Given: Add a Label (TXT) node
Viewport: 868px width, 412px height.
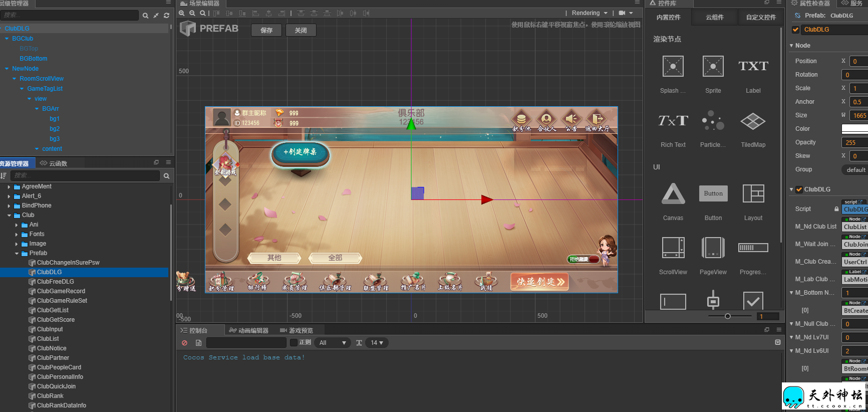Looking at the screenshot, I should tap(753, 66).
